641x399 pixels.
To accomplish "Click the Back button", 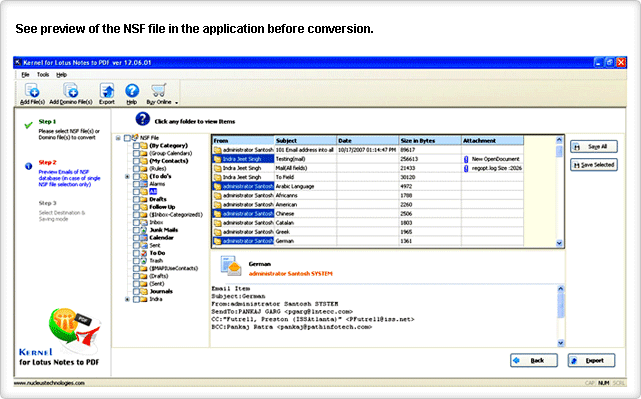I will (x=534, y=360).
